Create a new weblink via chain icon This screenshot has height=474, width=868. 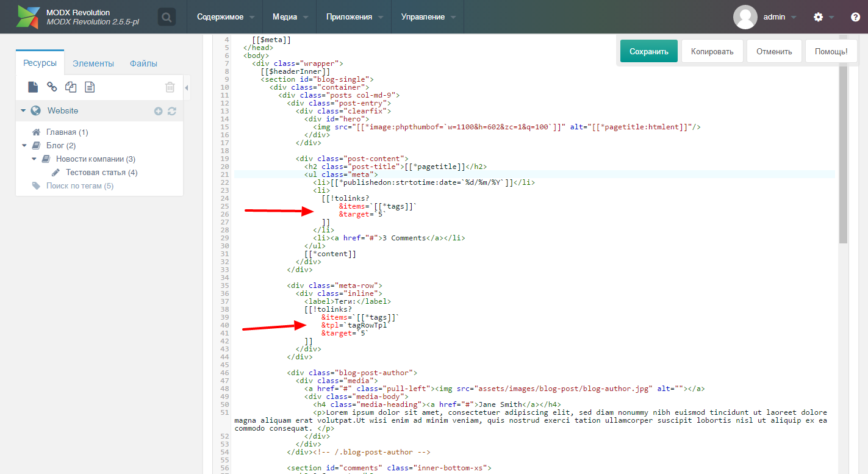52,87
